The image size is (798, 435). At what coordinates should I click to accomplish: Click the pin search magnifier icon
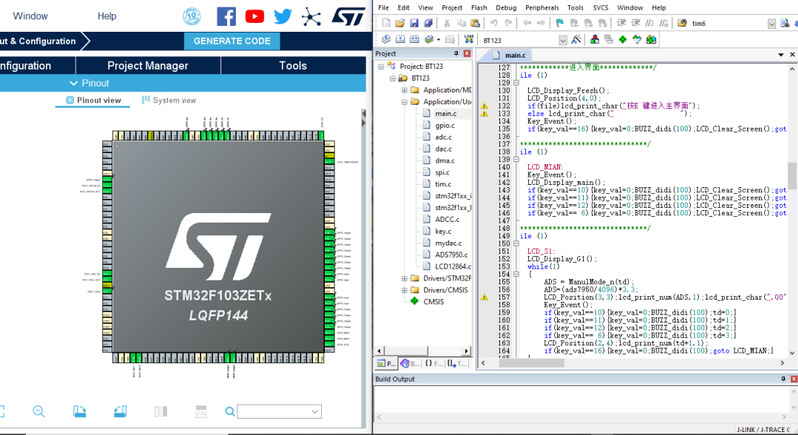click(230, 411)
